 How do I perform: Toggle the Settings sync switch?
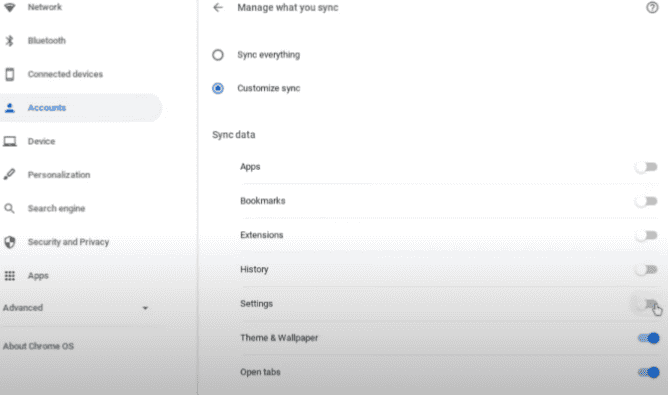click(x=646, y=304)
